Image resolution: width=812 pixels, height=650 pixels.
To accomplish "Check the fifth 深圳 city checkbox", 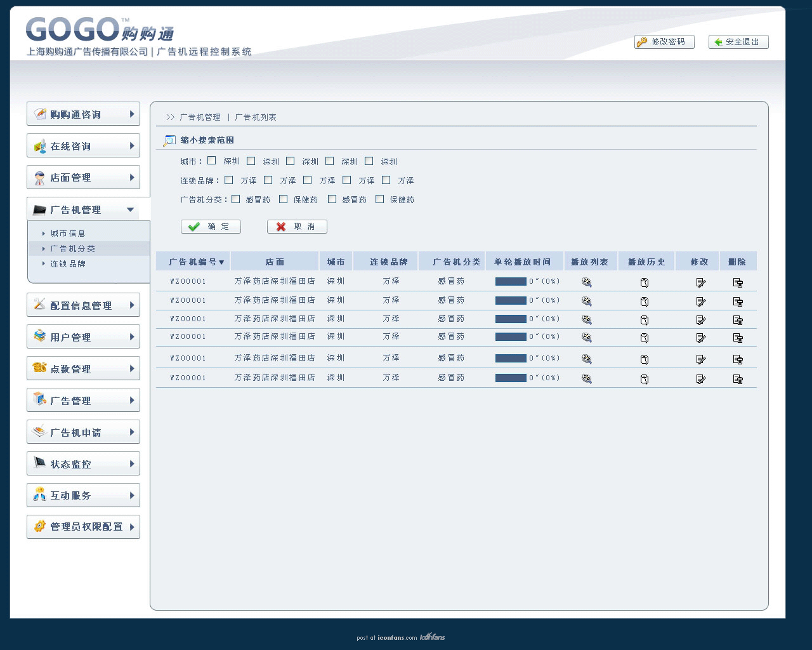I will point(369,161).
